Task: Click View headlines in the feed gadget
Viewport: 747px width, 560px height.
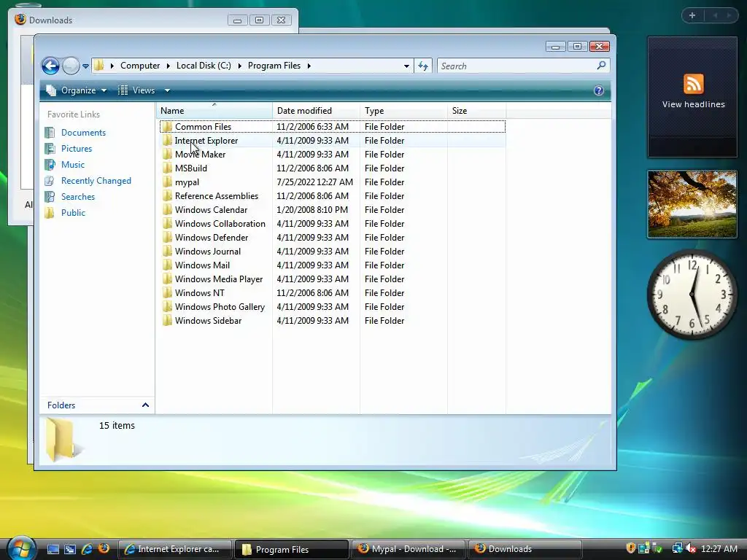Action: click(693, 104)
